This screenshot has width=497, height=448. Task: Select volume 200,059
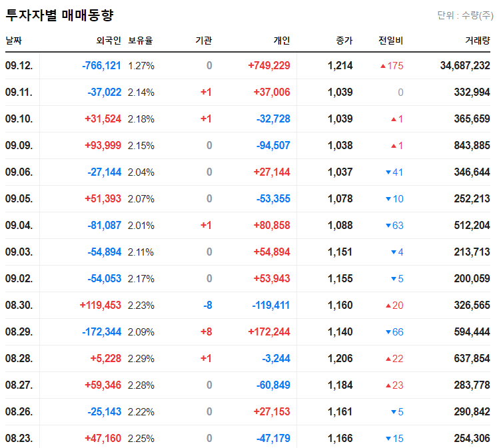(x=472, y=278)
